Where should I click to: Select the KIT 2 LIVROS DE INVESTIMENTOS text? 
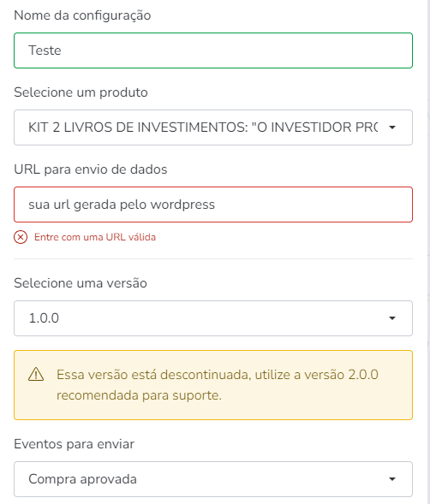pos(203,127)
